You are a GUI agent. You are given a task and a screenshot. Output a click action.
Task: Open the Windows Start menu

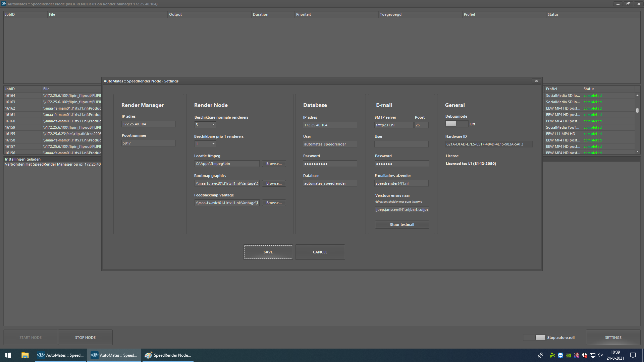[8, 355]
